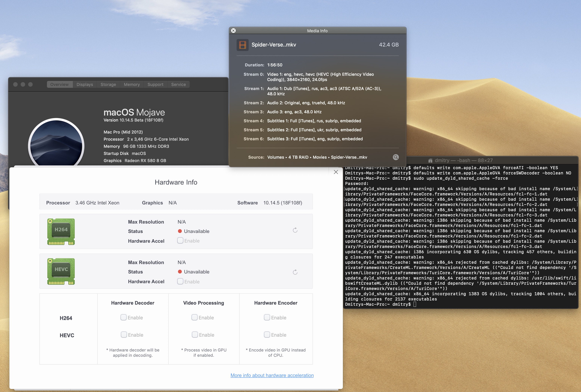
Task: Refresh the H264 hardware status
Action: point(295,230)
